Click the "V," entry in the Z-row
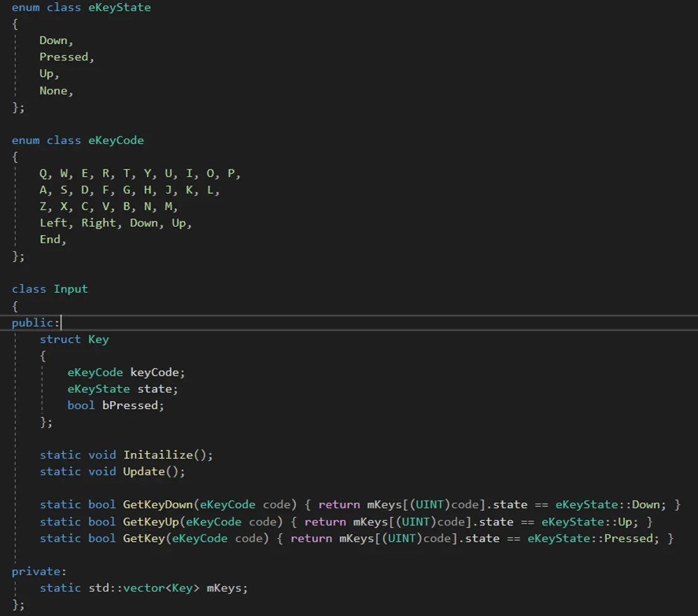Image resolution: width=698 pixels, height=616 pixels. (x=108, y=206)
